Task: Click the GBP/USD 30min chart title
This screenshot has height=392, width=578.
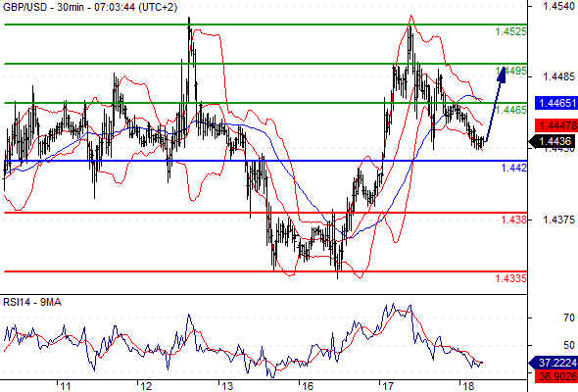Action: tap(90, 7)
